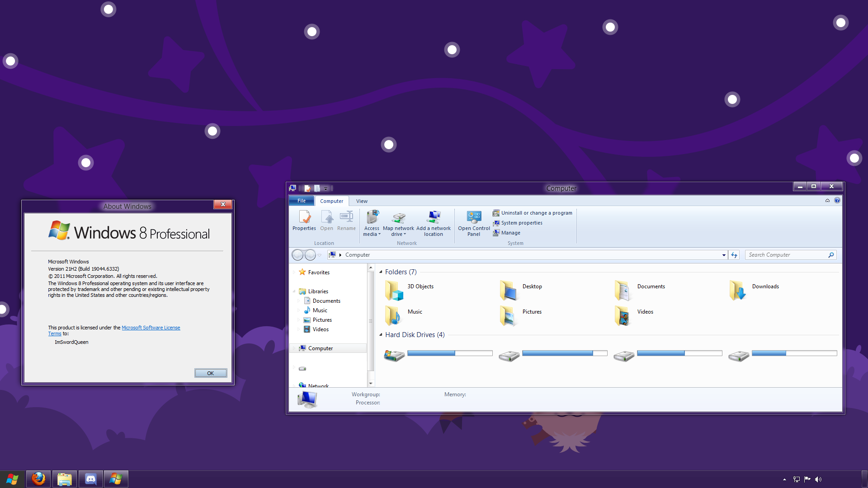
Task: Click in the Search Computer field
Action: point(787,255)
